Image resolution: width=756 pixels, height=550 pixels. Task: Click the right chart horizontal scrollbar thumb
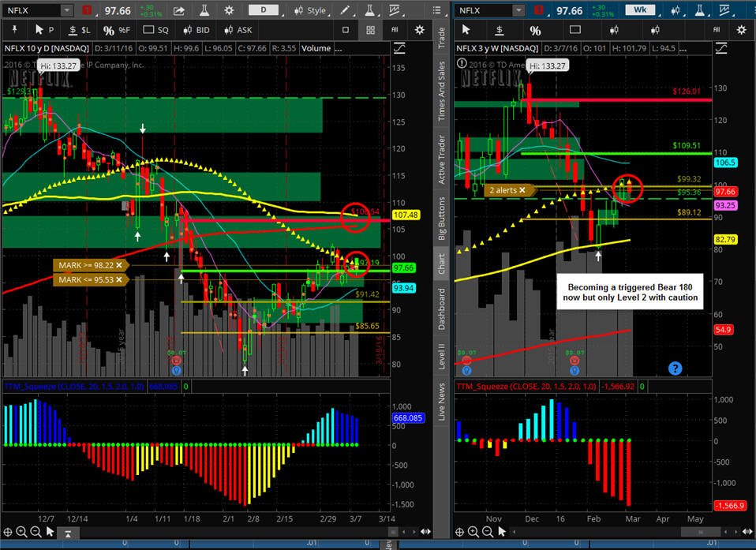pos(700,532)
